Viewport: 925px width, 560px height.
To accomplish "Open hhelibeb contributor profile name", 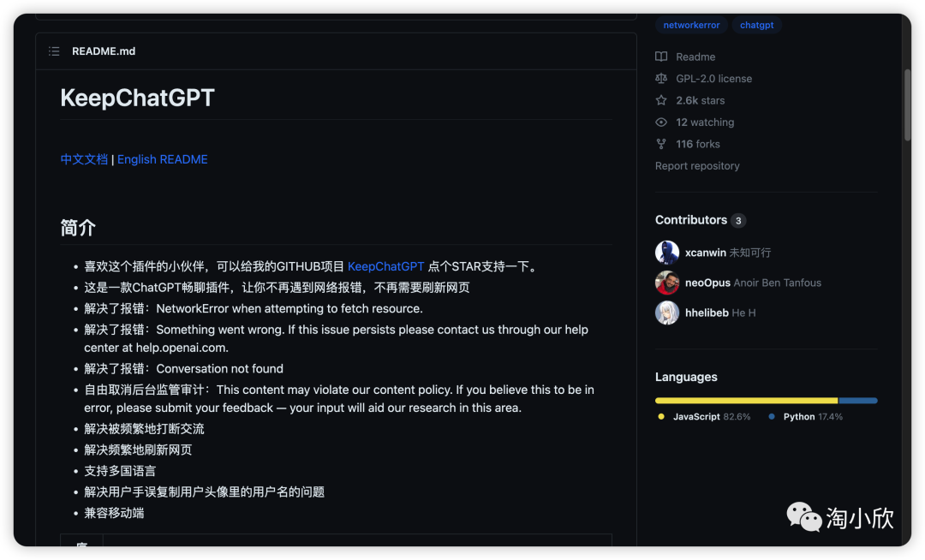I will [707, 313].
